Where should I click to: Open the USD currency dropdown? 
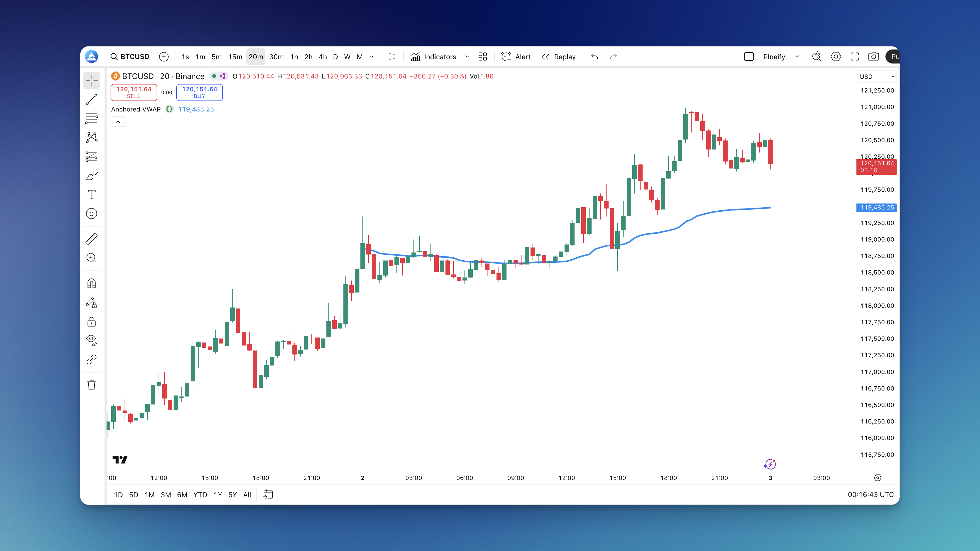tap(877, 76)
